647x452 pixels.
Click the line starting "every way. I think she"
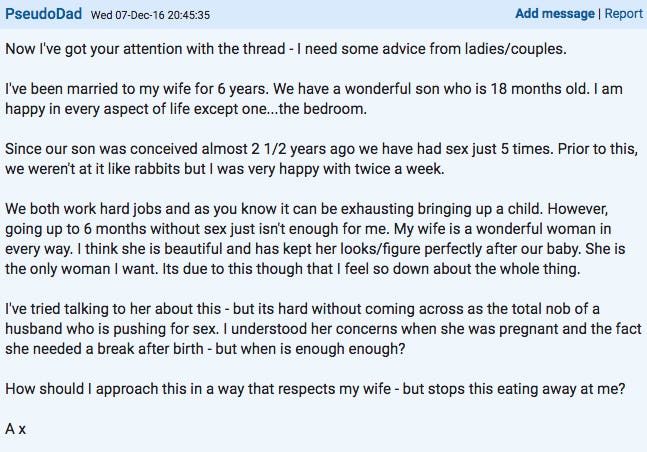[x=315, y=249]
